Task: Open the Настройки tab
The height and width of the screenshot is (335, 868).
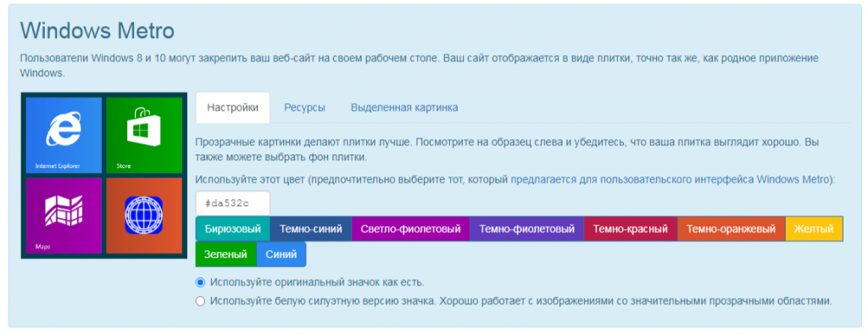Action: tap(232, 108)
